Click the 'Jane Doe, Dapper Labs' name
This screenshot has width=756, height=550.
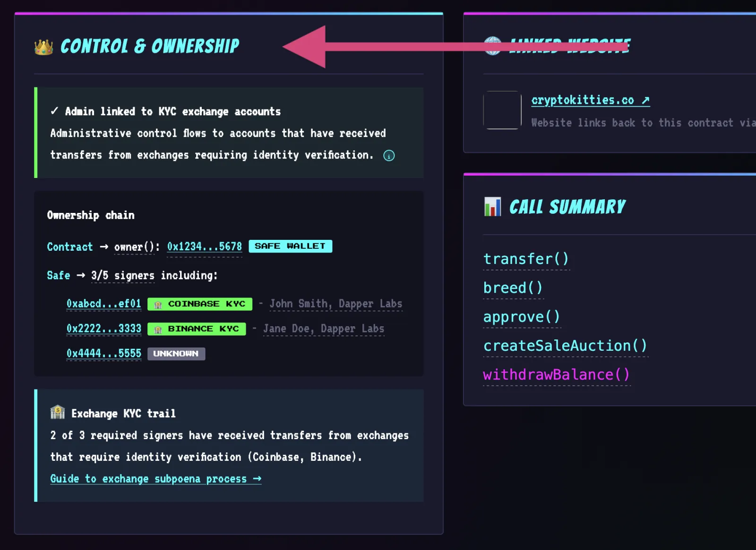click(x=324, y=329)
